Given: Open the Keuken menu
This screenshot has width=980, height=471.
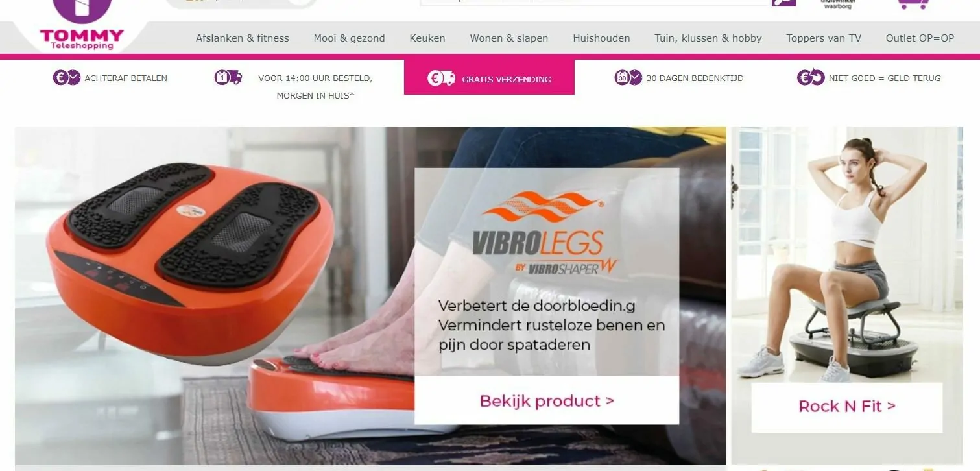Looking at the screenshot, I should click(427, 38).
